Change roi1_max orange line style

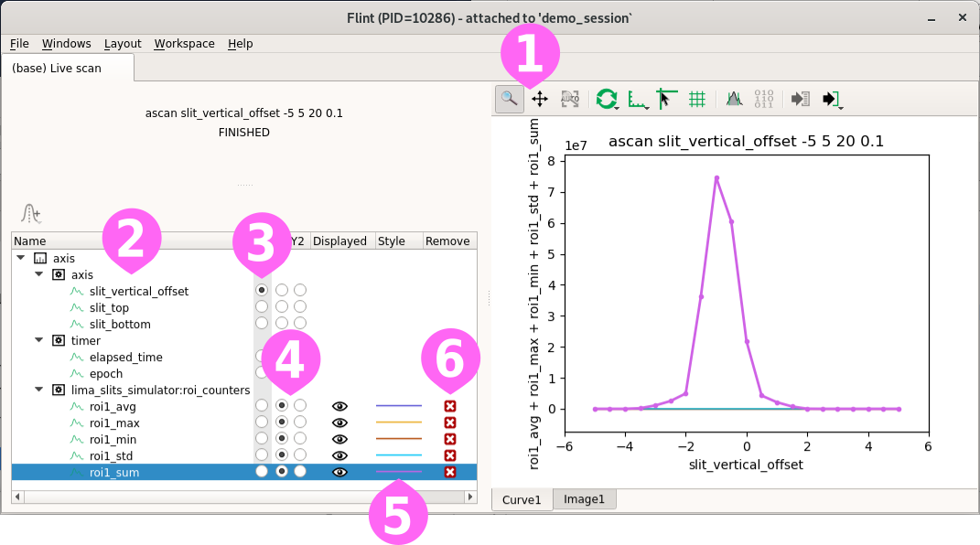[399, 422]
